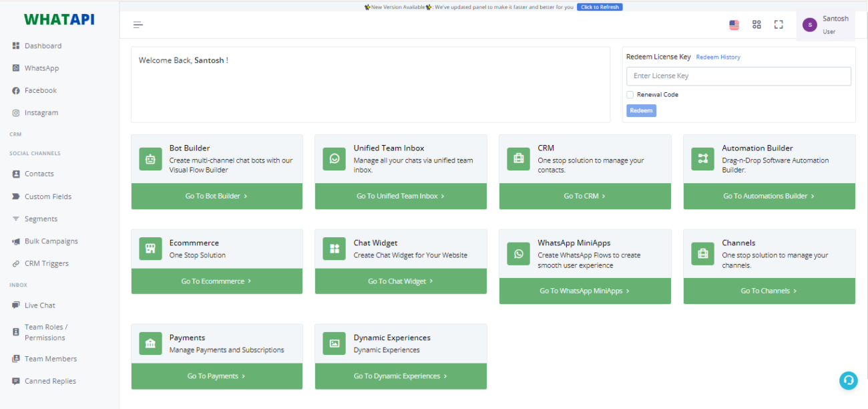This screenshot has height=409, width=868.
Task: Open the US flag language selector
Action: tap(734, 25)
